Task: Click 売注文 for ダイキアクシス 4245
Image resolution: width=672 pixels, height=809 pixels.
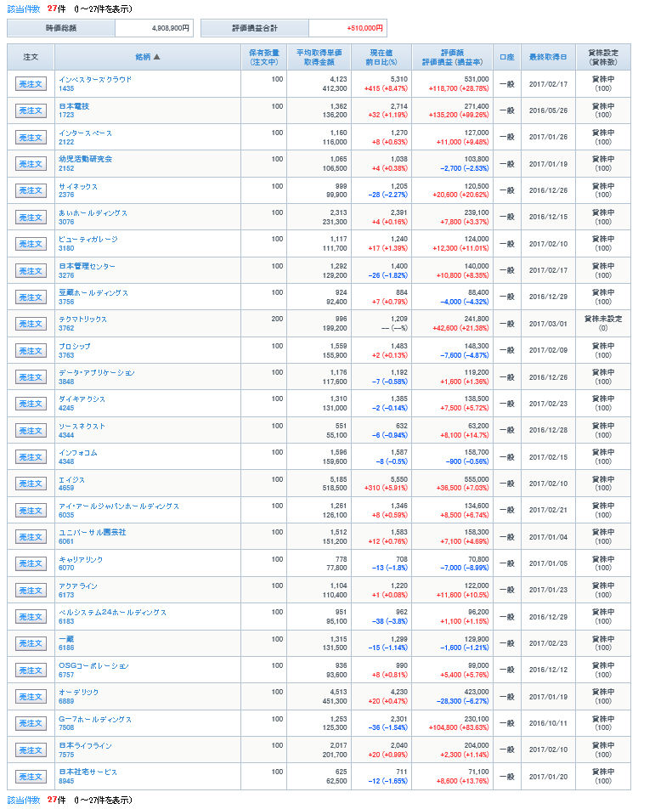Action: click(x=31, y=404)
